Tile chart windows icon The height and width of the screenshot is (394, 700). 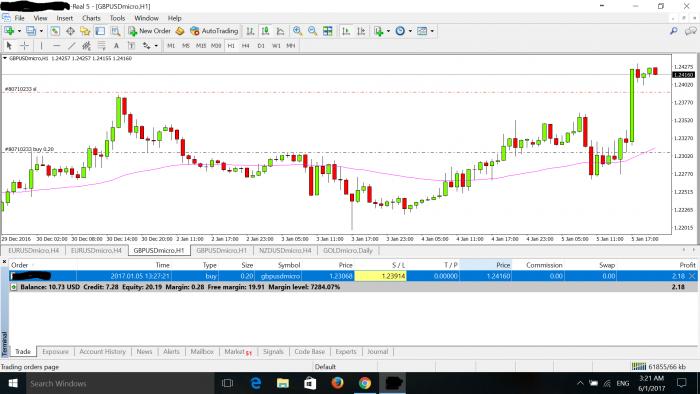pyautogui.click(x=328, y=31)
